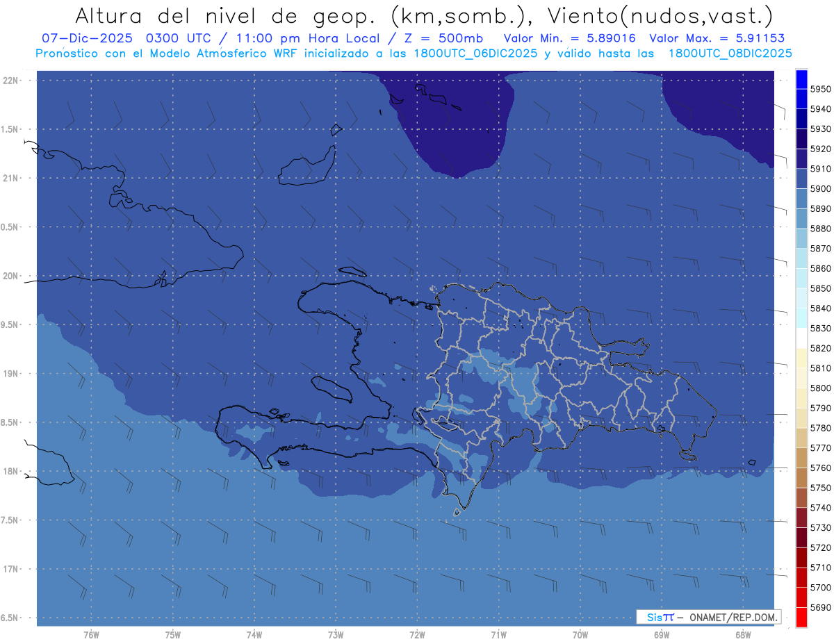Click the bright blue band above 5950
This screenshot has height=644, width=834.
pyautogui.click(x=801, y=79)
